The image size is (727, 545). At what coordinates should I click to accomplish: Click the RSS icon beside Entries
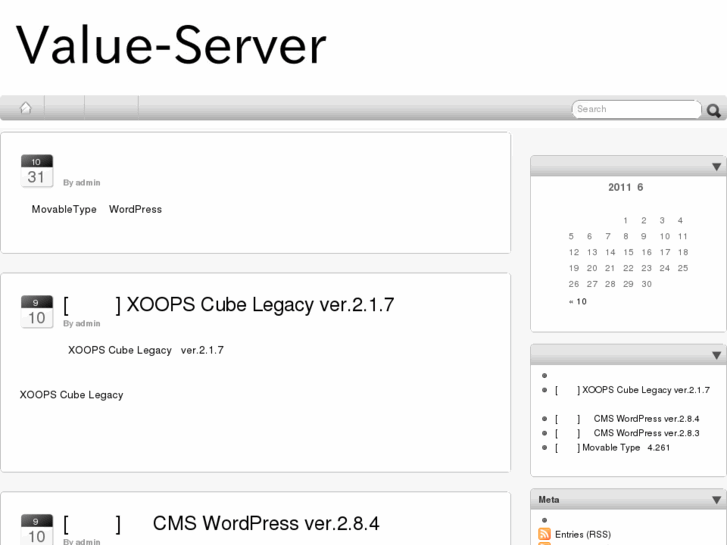544,534
